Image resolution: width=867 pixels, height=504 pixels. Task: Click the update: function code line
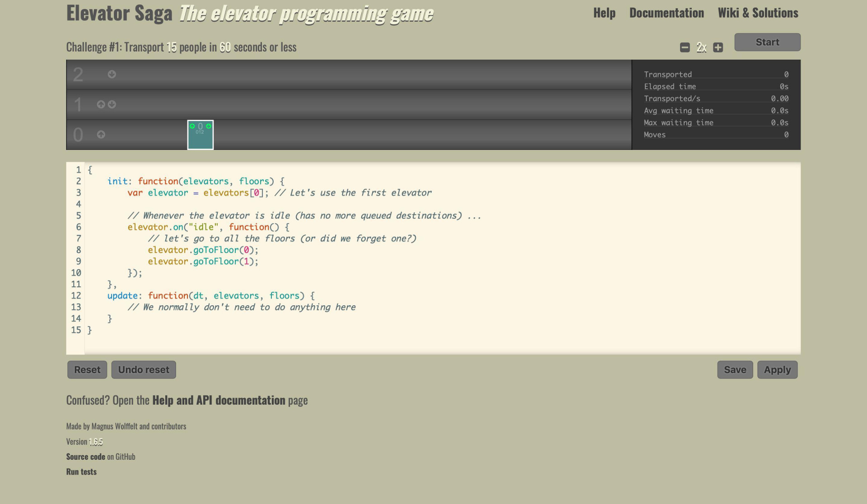(211, 295)
